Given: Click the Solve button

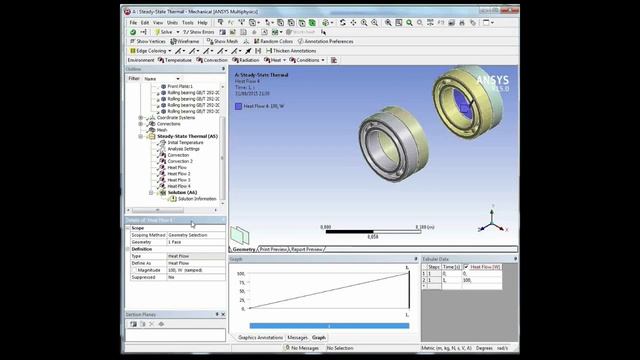Looking at the screenshot, I should coord(163,32).
